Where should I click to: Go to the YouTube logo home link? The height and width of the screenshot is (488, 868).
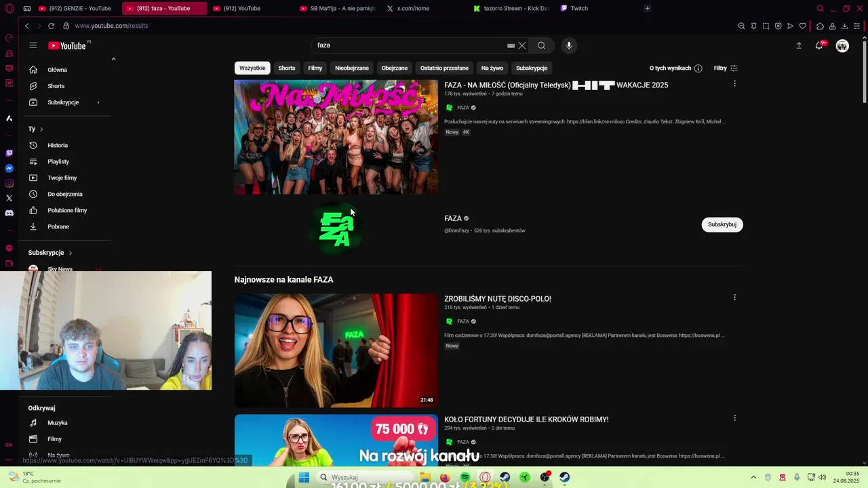(x=66, y=45)
